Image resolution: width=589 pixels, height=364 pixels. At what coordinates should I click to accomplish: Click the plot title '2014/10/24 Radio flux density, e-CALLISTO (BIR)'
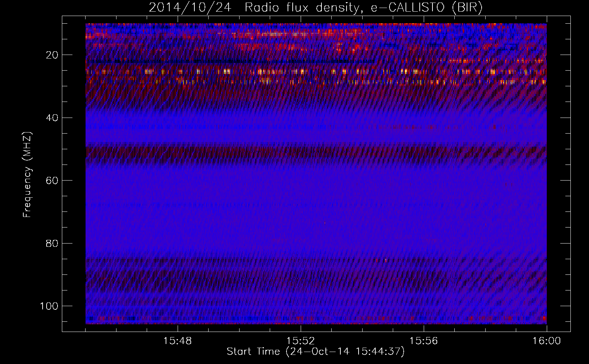316,7
